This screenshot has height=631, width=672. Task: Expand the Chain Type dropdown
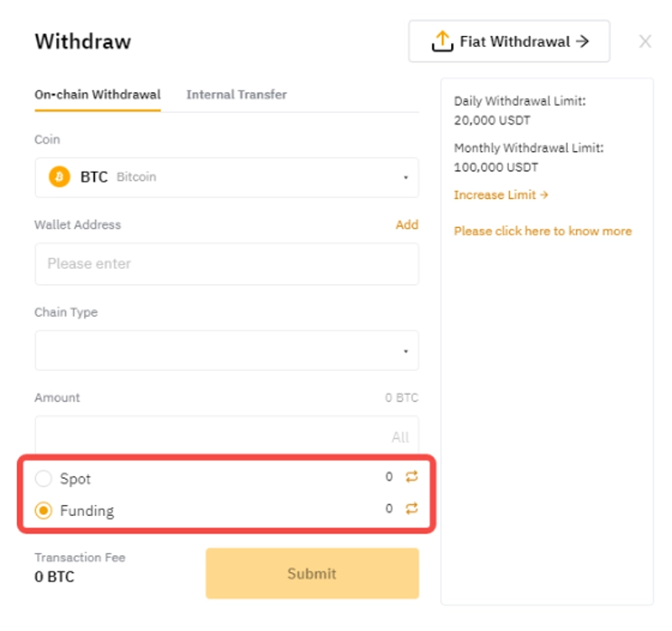click(226, 350)
